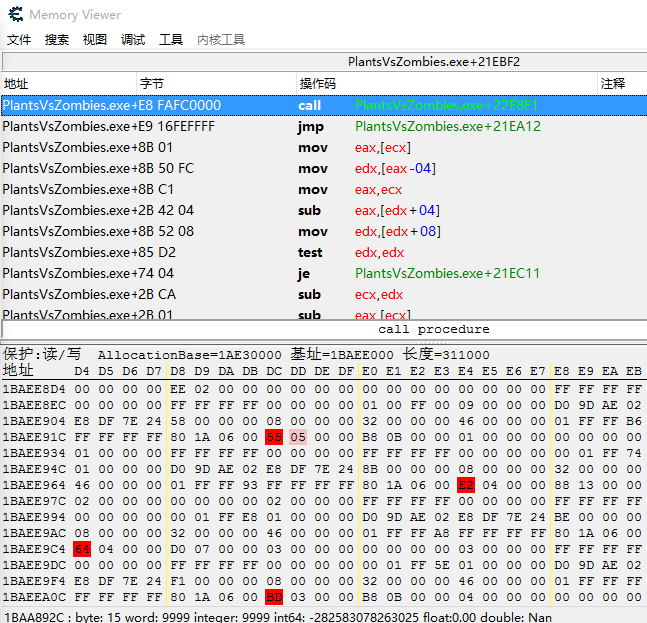Click the je target PlantsVsZombies.exe+21EC11
Screen dimensions: 647x623
[x=447, y=274]
